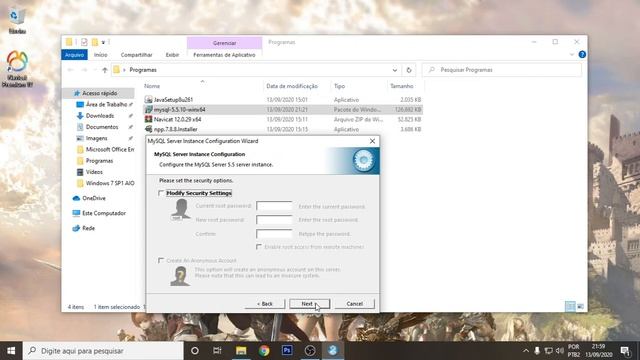
Task: Open the Downloads folder in sidebar
Action: click(x=100, y=116)
